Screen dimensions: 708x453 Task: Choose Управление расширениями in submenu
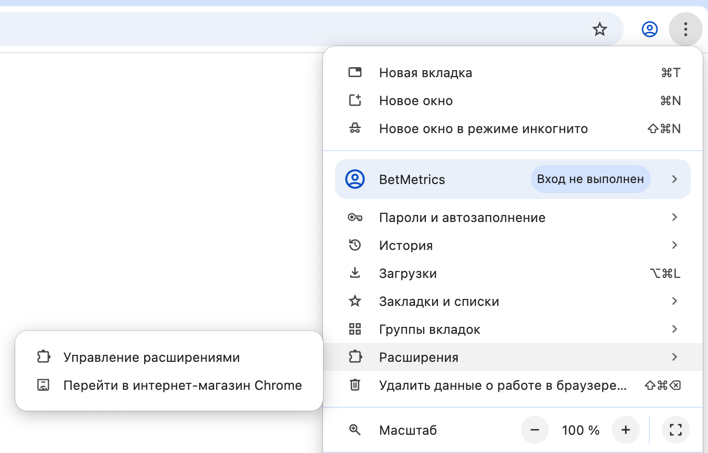169,357
